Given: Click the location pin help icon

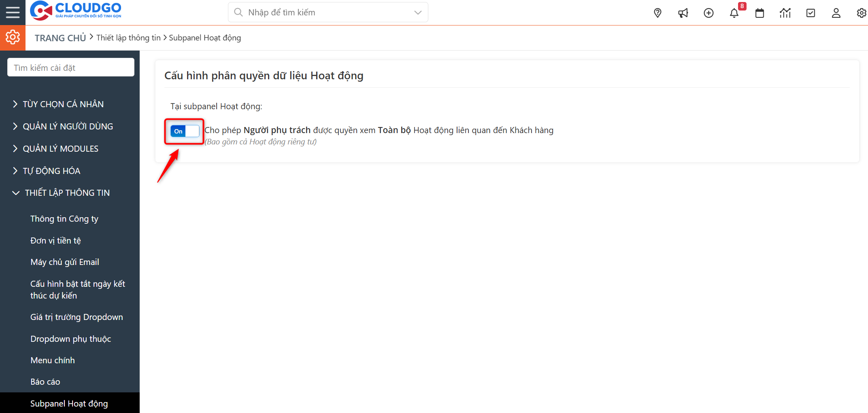Looking at the screenshot, I should point(657,13).
